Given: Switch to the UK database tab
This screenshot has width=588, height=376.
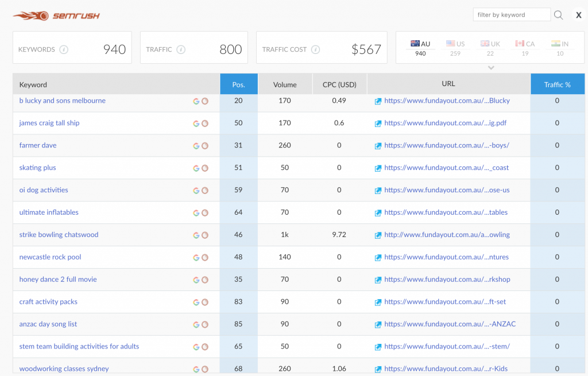Looking at the screenshot, I should tap(490, 48).
